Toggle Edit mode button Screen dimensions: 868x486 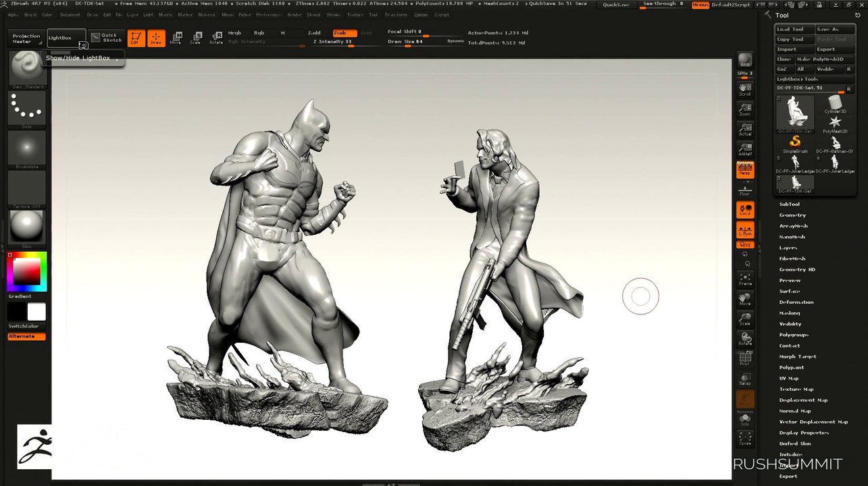(x=135, y=38)
